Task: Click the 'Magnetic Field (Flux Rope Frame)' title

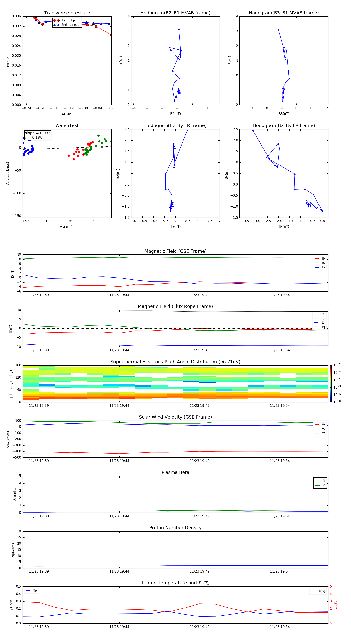Action: (x=175, y=307)
